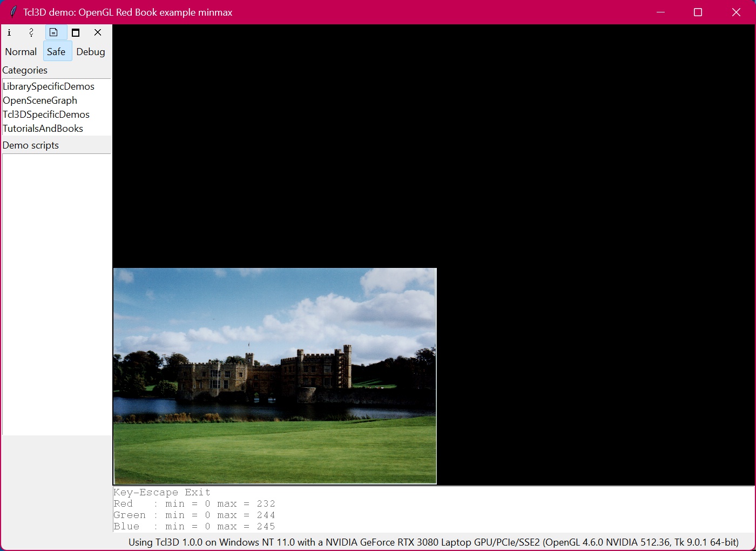
Task: Click the feather icon in the title bar
Action: coord(13,12)
